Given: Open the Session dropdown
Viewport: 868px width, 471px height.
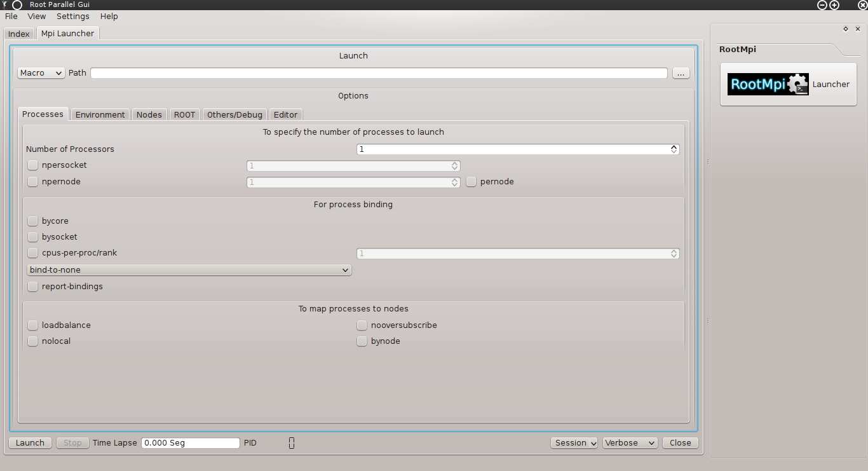Looking at the screenshot, I should [574, 443].
